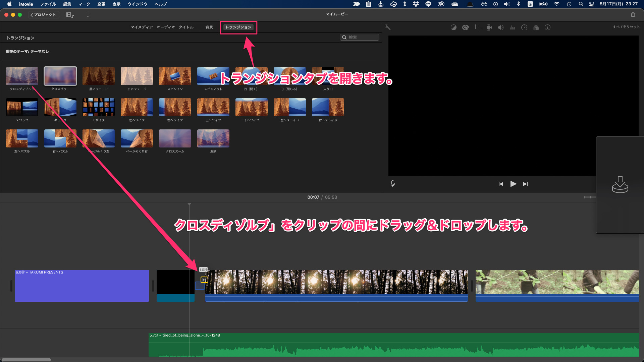The height and width of the screenshot is (362, 644).
Task: Open the 表示 menu
Action: [x=116, y=4]
